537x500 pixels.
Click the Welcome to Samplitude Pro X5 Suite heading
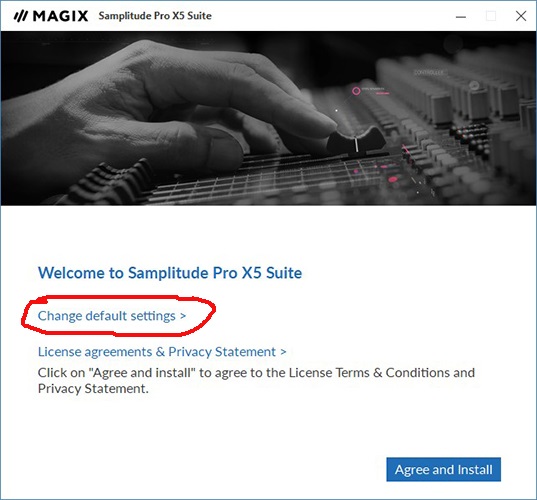tap(170, 273)
